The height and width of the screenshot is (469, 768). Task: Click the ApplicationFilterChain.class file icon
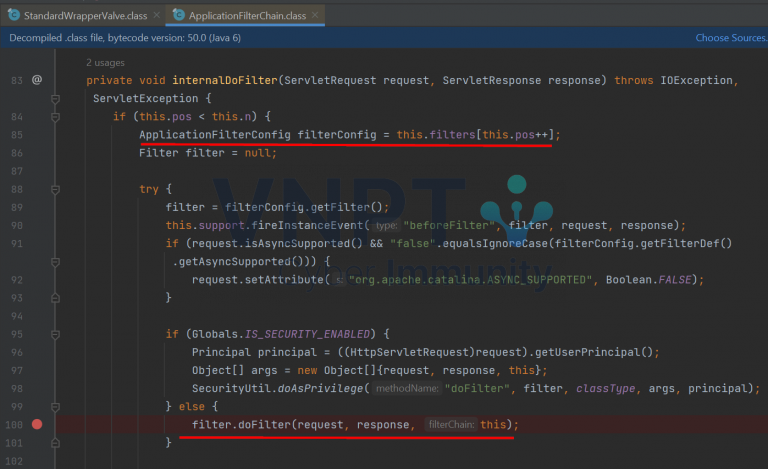point(179,15)
